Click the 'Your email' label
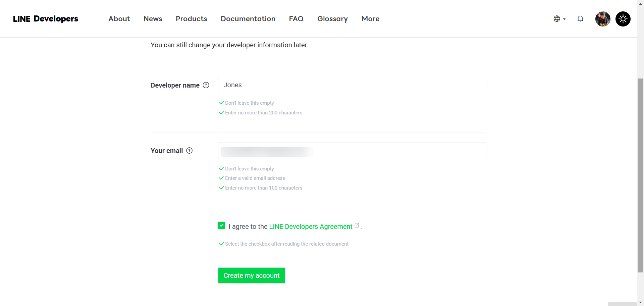The width and height of the screenshot is (644, 306). (x=167, y=151)
